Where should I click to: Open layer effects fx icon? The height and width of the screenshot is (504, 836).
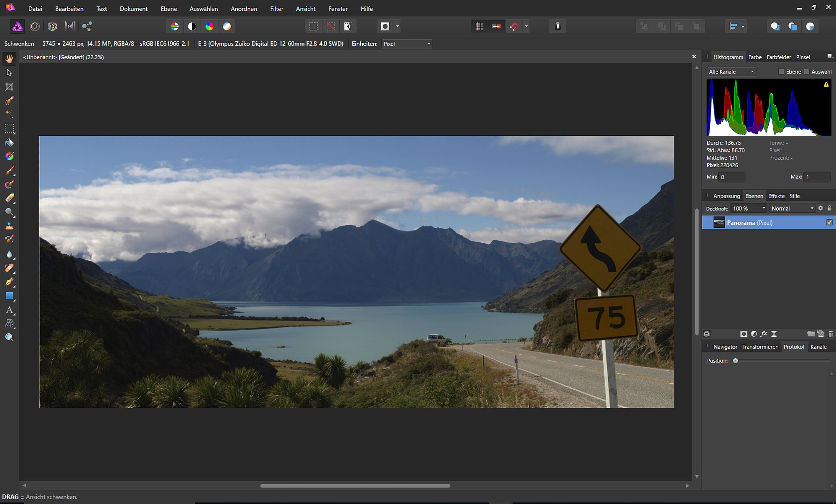pyautogui.click(x=764, y=334)
